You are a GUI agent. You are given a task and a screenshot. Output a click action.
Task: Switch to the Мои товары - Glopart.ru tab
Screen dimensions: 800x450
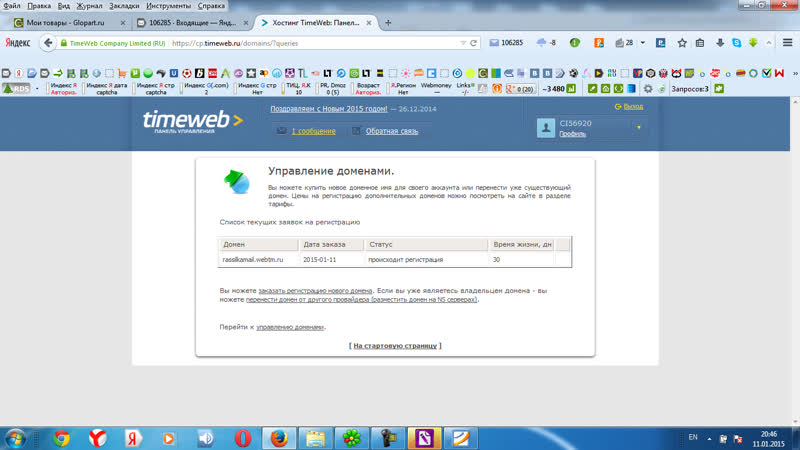pyautogui.click(x=69, y=22)
